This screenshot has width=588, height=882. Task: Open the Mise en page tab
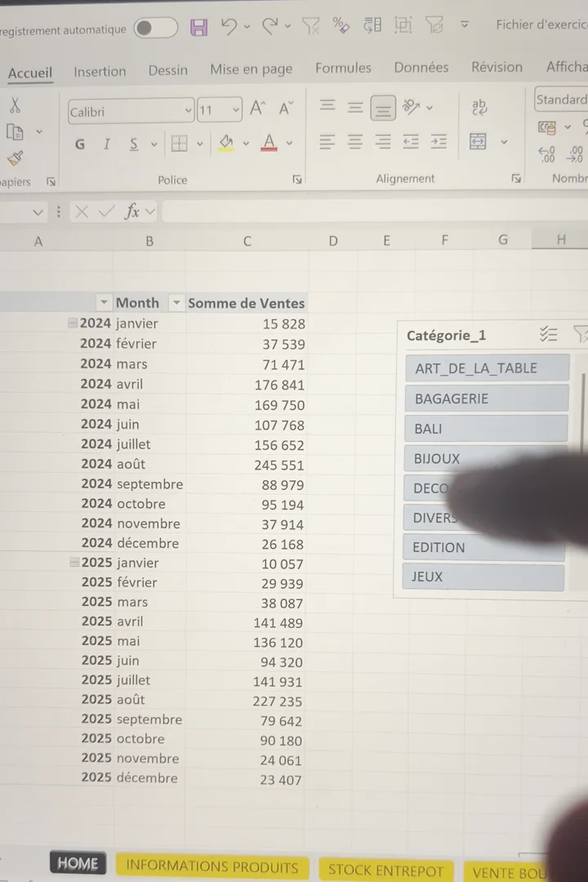pyautogui.click(x=251, y=69)
